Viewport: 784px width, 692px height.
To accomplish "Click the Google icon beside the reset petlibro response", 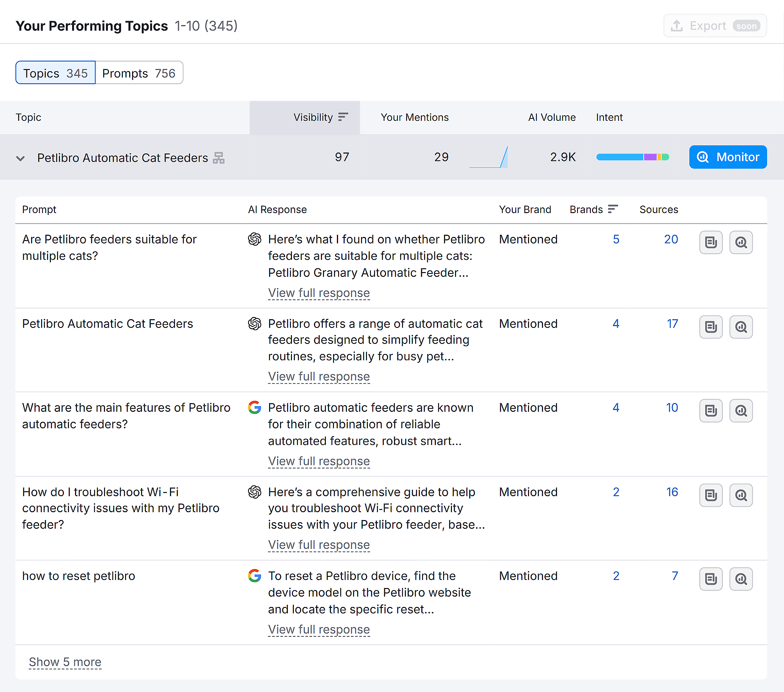I will [x=254, y=576].
